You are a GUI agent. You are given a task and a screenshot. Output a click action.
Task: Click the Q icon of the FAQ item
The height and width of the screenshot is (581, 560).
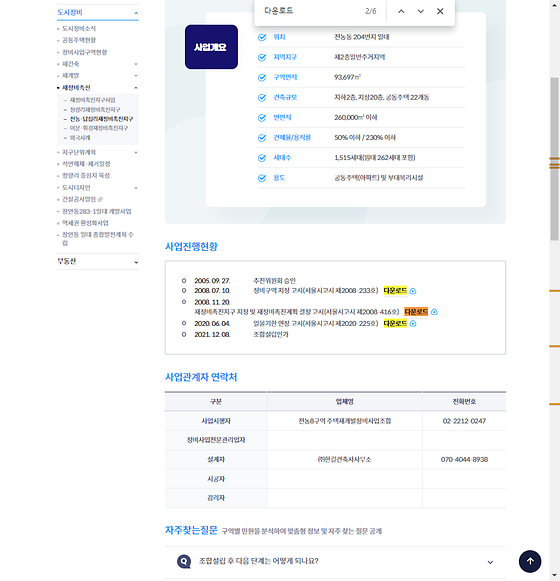tap(184, 561)
